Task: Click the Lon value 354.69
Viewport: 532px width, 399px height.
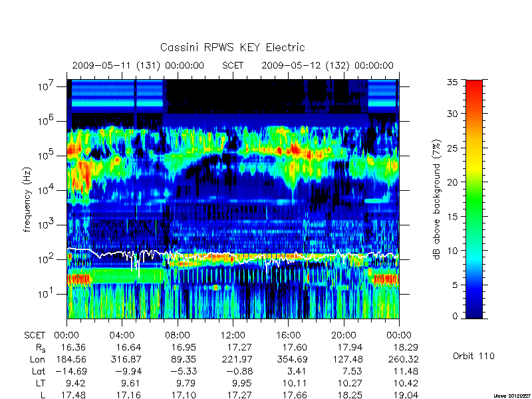Action: pos(291,359)
